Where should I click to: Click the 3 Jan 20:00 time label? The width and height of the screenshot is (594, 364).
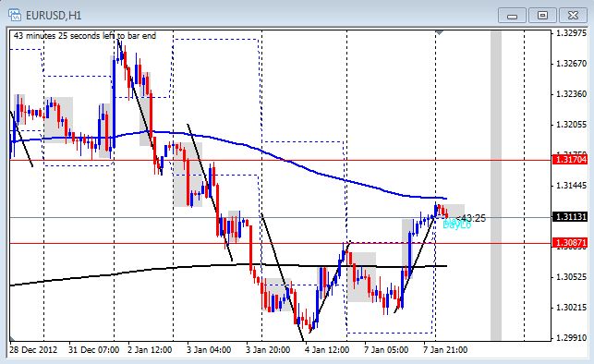pos(268,349)
